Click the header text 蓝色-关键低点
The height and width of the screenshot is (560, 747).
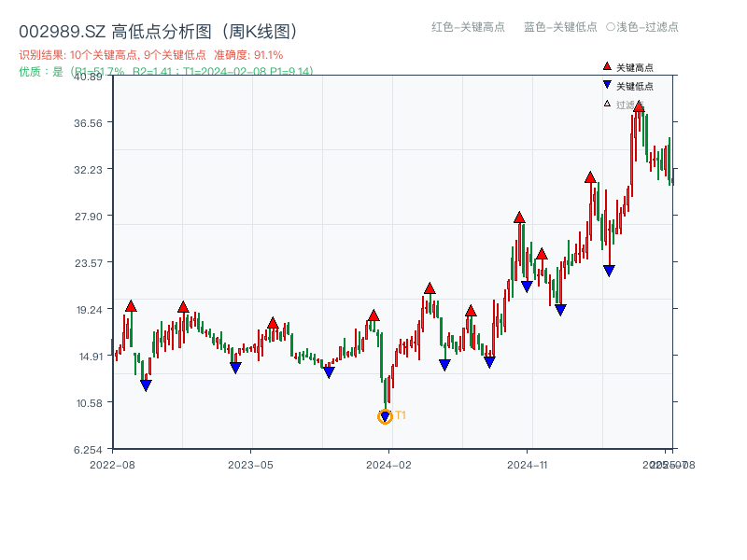pos(560,27)
